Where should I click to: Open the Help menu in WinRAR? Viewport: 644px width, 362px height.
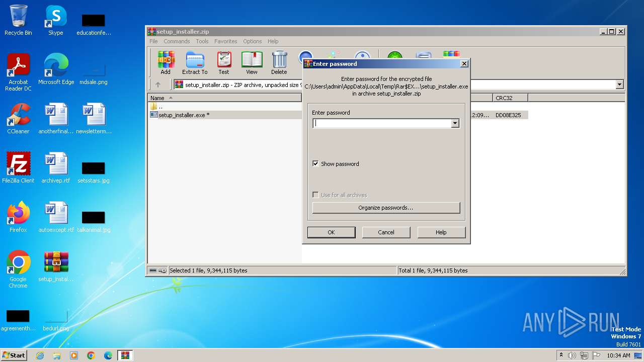pos(273,41)
